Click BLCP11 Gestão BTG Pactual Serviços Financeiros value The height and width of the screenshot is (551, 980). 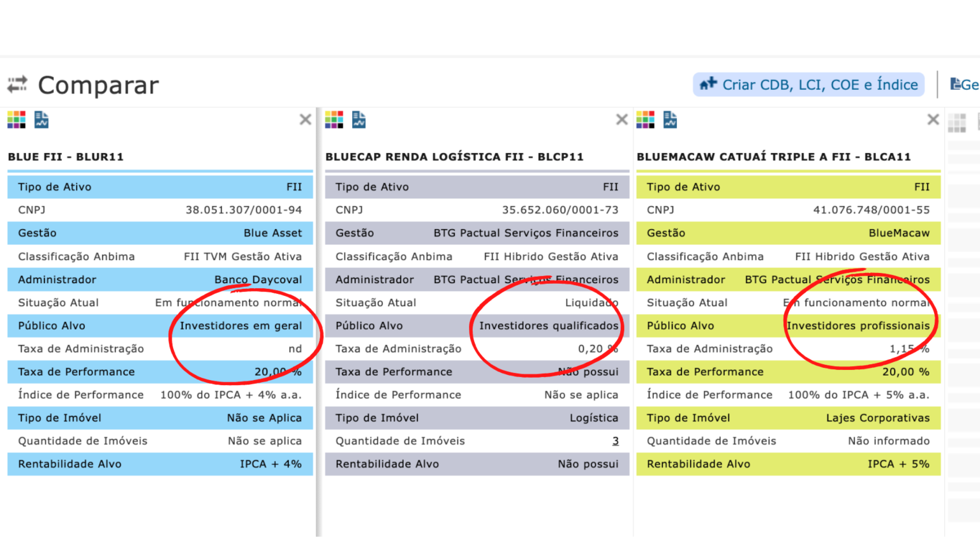point(526,233)
